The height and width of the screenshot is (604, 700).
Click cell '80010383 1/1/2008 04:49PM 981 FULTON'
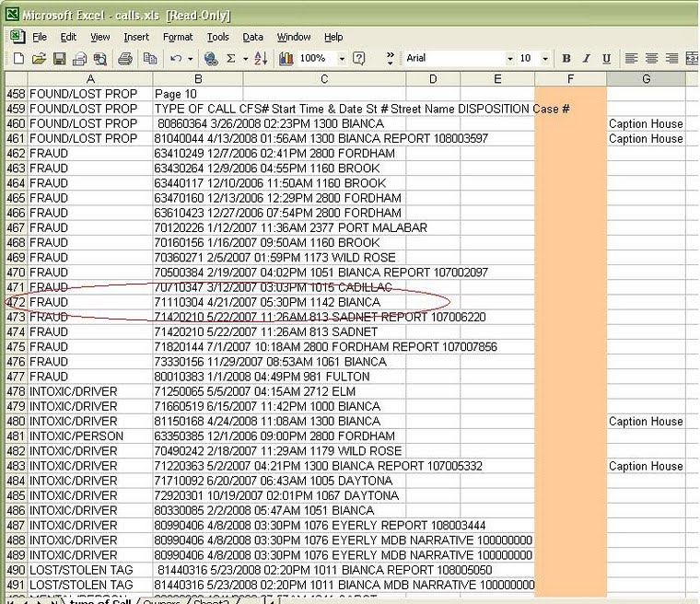click(x=262, y=377)
